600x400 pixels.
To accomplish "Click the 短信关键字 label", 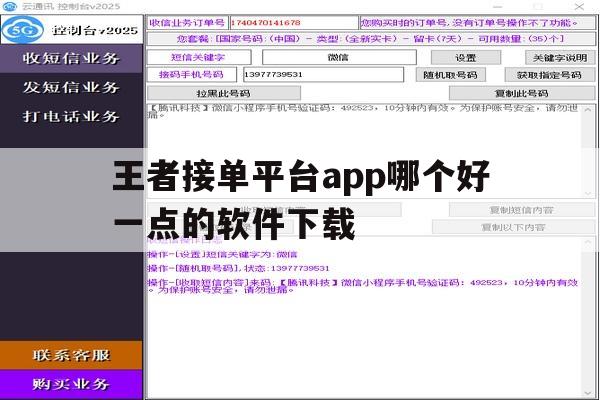I will (x=199, y=57).
